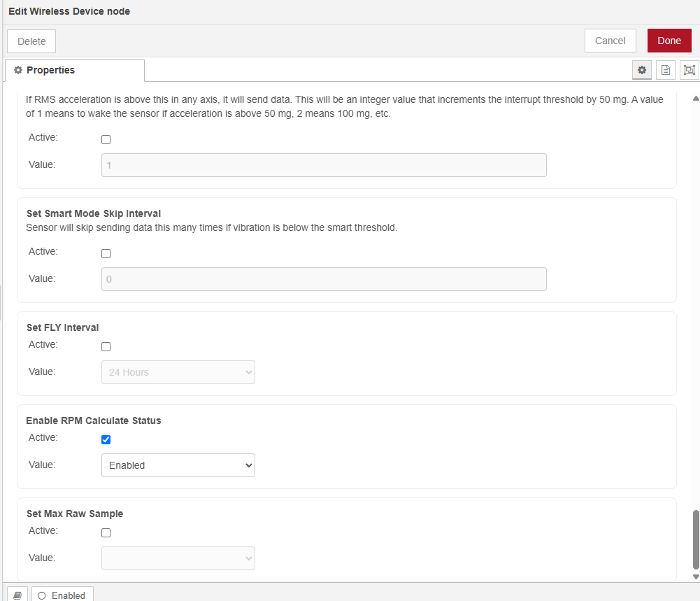
Task: Click the book help icon at bottom left
Action: coord(17,595)
